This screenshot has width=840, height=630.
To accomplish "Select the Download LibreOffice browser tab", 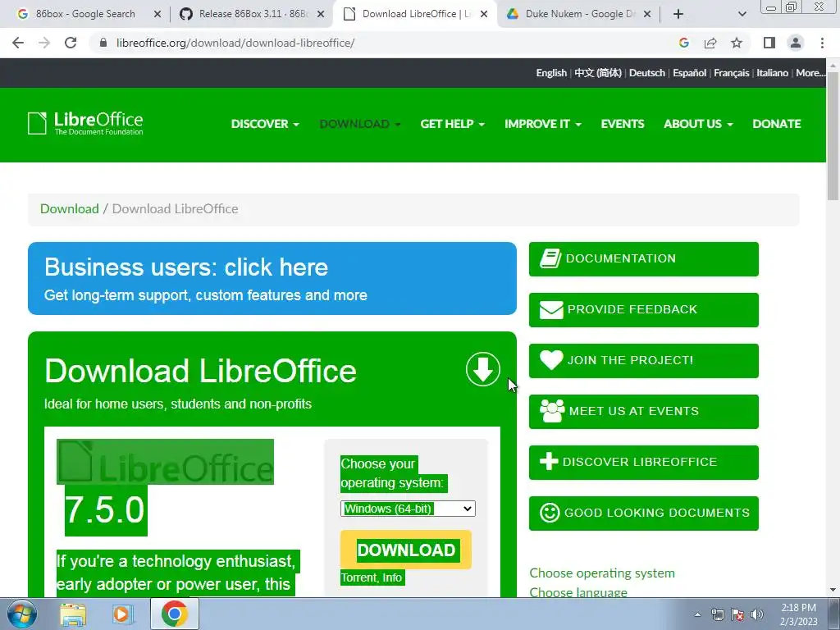I will click(415, 14).
